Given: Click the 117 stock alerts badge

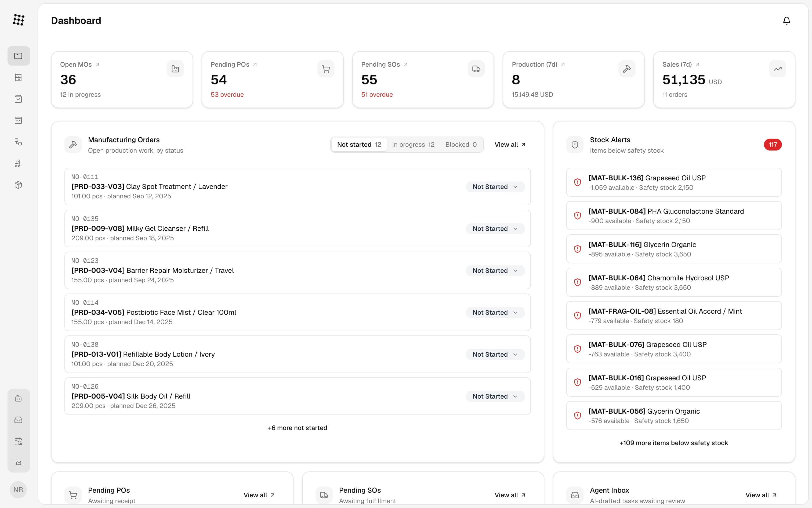Looking at the screenshot, I should point(773,145).
